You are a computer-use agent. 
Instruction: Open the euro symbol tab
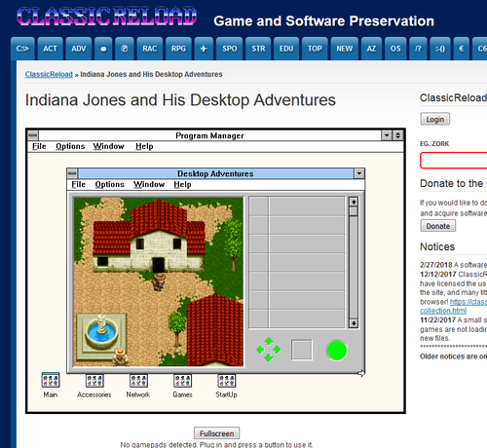(x=462, y=49)
